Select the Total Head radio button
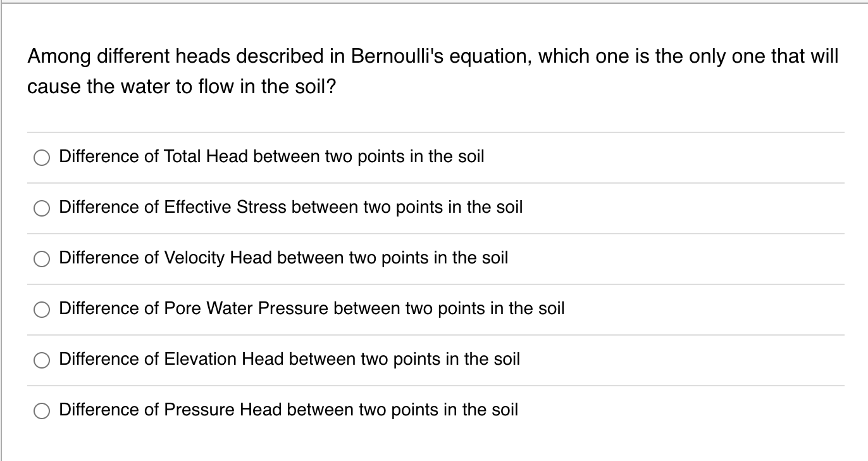Screen dimensions: 868x461 [x=42, y=157]
